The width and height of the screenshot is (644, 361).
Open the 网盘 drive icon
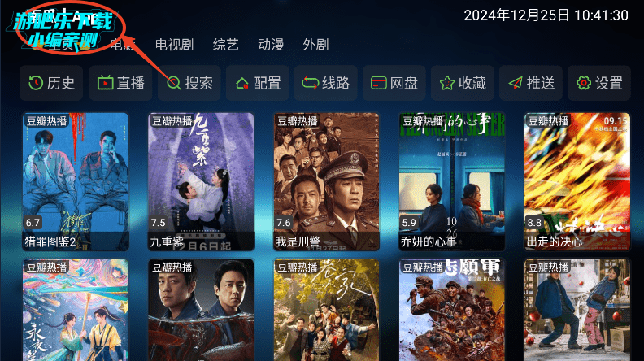[379, 84]
